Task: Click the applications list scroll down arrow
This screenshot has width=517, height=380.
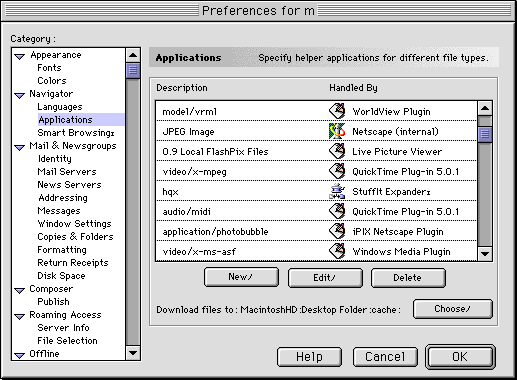Action: coord(485,254)
